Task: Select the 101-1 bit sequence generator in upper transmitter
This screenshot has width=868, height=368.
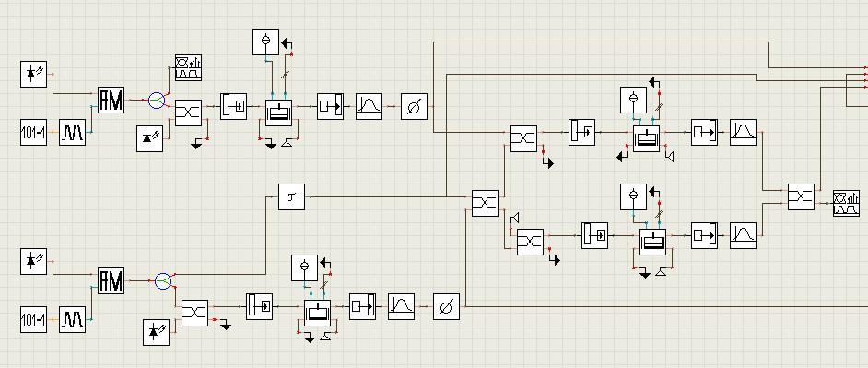Action: point(33,133)
